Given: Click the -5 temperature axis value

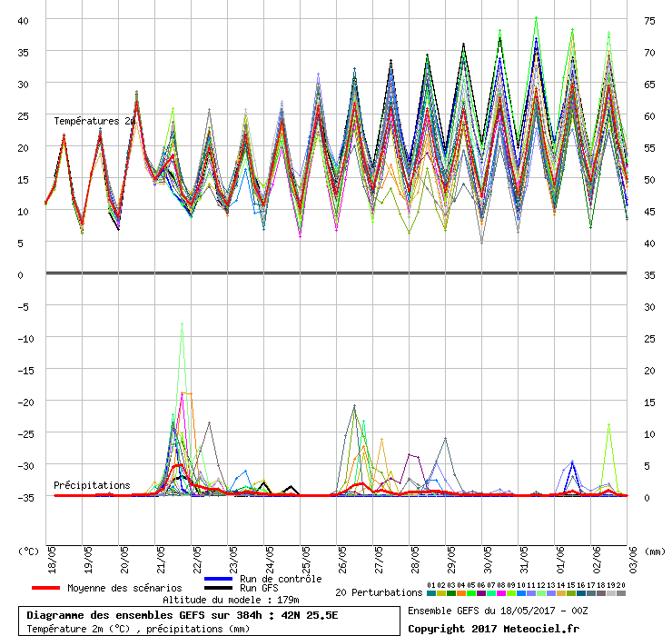Looking at the screenshot, I should 23,307.
